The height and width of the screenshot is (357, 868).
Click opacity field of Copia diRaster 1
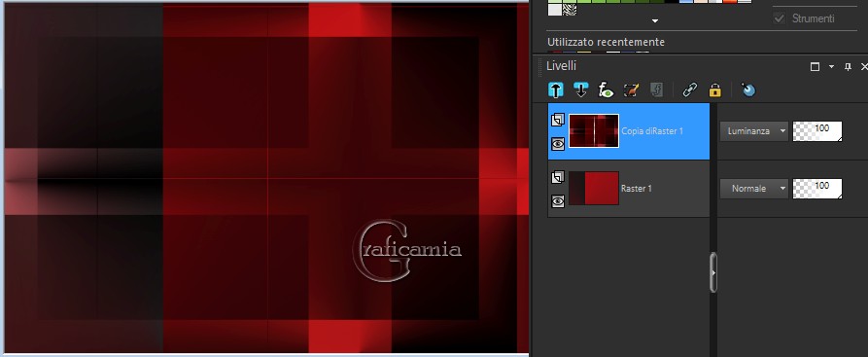(x=817, y=131)
